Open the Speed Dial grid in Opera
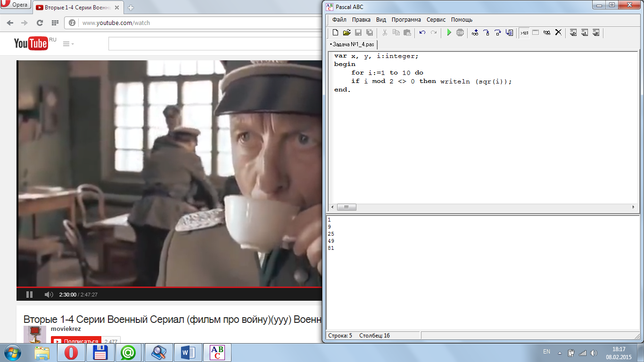This screenshot has height=362, width=644. point(55,23)
